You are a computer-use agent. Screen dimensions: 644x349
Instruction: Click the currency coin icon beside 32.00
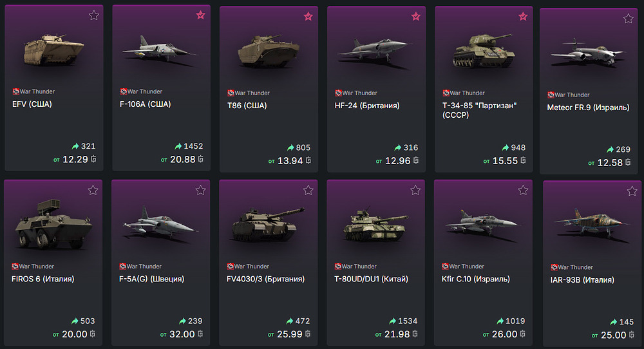tap(200, 335)
